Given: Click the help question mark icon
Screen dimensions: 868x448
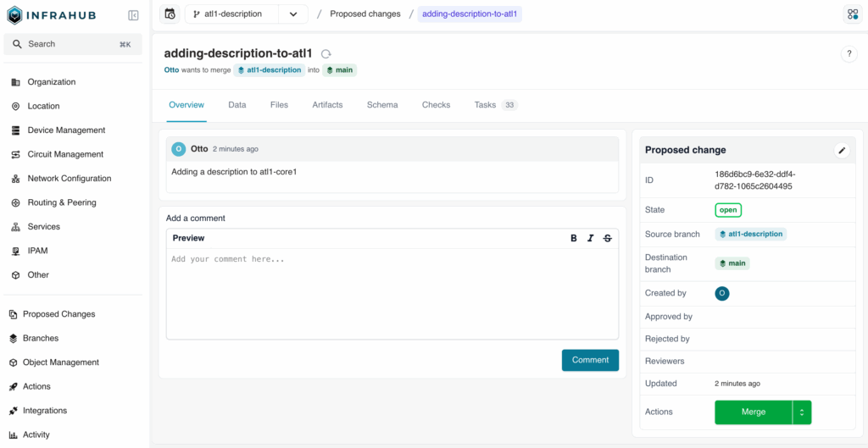Looking at the screenshot, I should [x=849, y=54].
